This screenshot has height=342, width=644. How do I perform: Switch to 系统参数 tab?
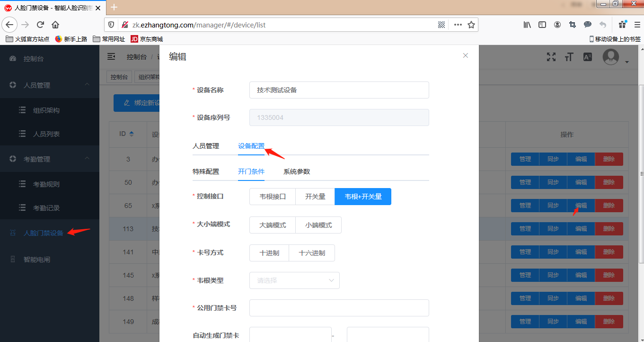pyautogui.click(x=296, y=171)
